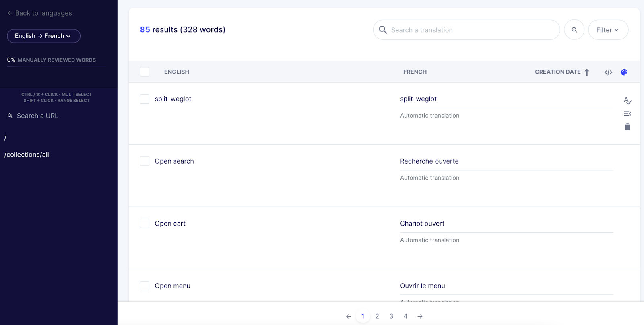Click the Search a URL field

37,116
